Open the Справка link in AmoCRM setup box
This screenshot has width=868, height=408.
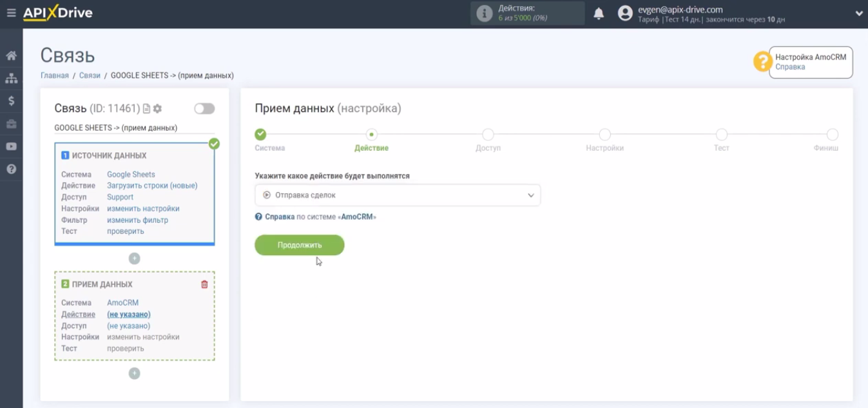click(790, 67)
